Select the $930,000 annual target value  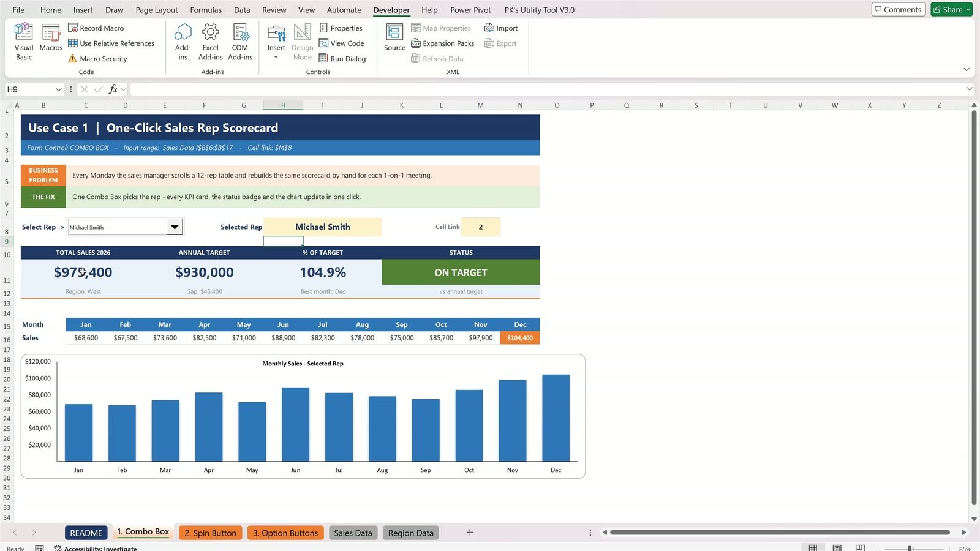point(205,272)
